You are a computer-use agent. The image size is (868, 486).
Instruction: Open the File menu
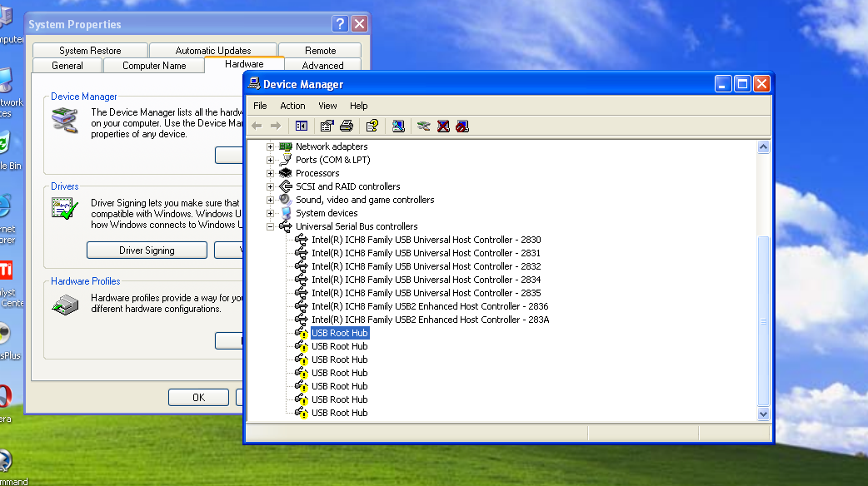pyautogui.click(x=260, y=106)
